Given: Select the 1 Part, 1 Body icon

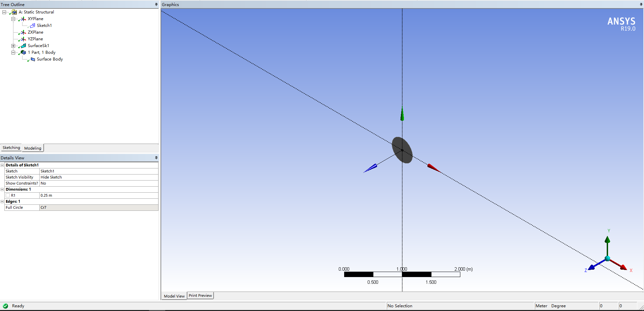Looking at the screenshot, I should (x=24, y=52).
